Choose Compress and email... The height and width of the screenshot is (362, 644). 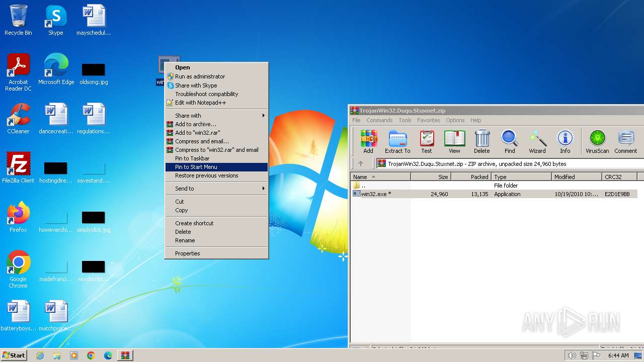point(217,141)
